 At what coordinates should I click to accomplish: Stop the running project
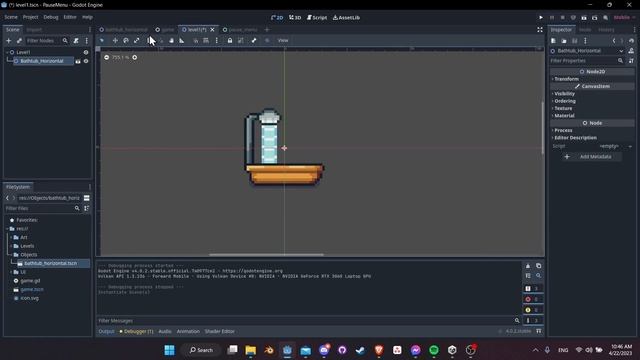(562, 18)
